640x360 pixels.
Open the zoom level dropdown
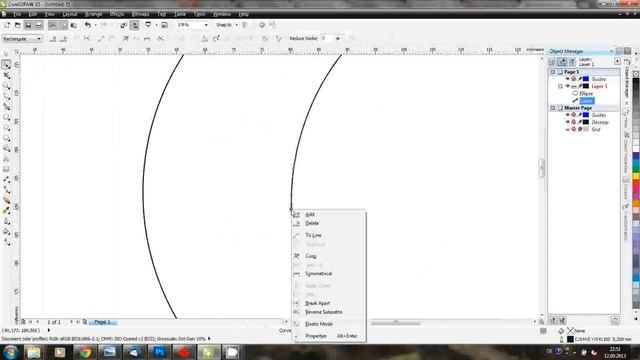[206, 25]
